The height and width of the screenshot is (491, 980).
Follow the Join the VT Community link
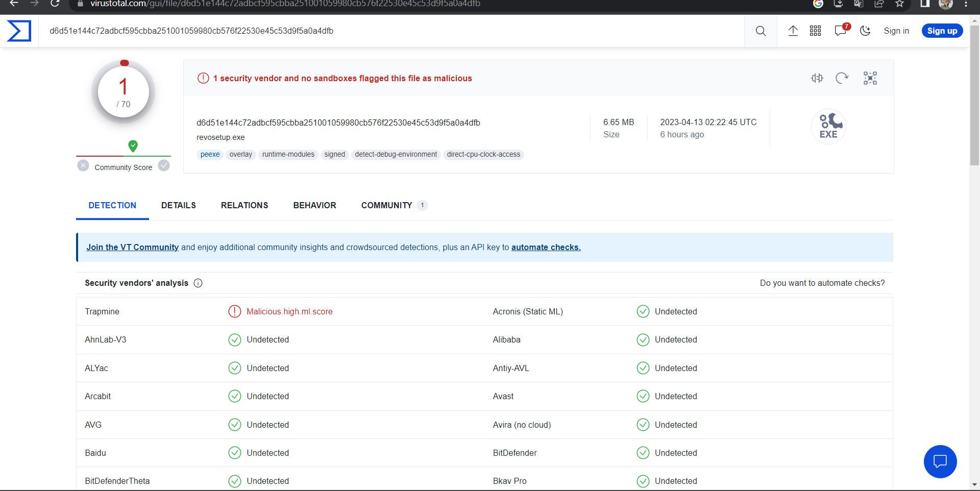[x=132, y=248]
